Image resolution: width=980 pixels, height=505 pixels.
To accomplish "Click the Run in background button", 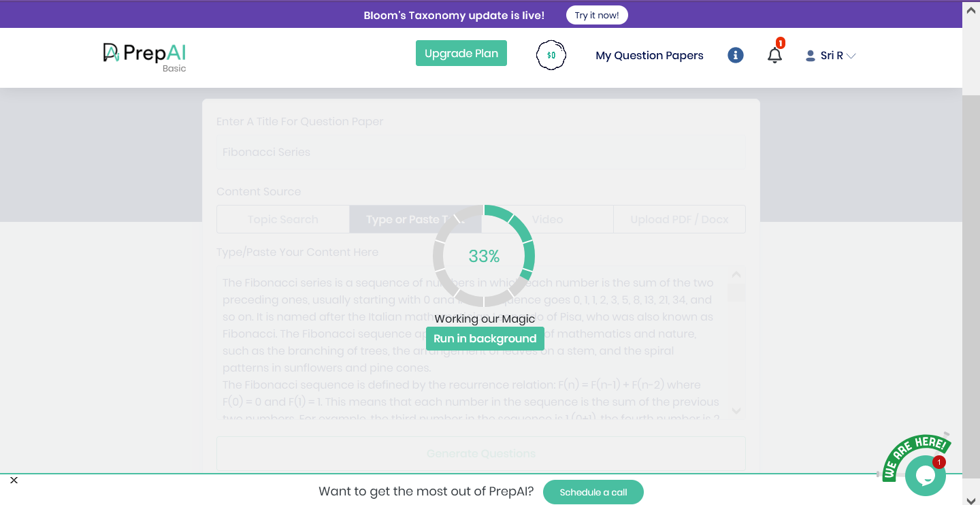I will tap(485, 338).
